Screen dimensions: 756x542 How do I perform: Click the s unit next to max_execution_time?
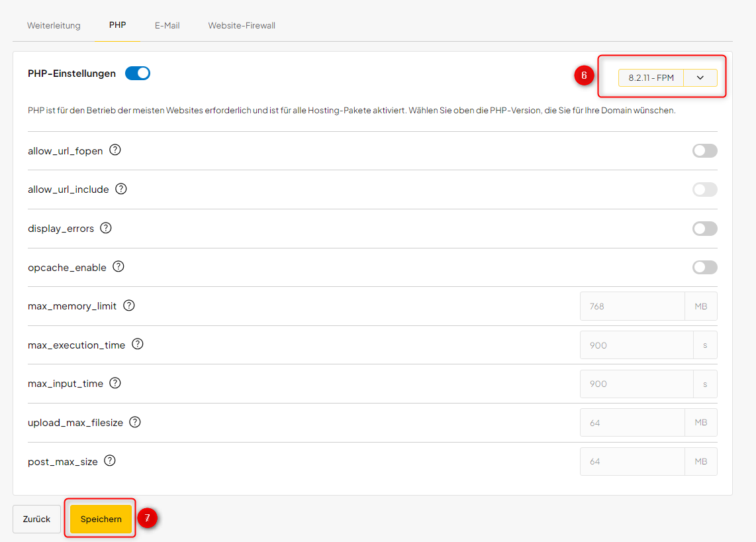(705, 345)
